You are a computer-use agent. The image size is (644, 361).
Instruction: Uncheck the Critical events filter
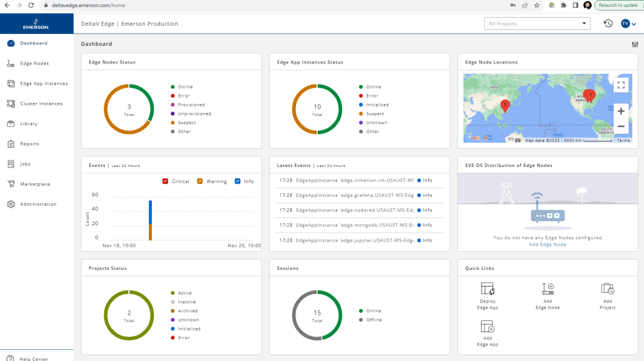point(165,181)
